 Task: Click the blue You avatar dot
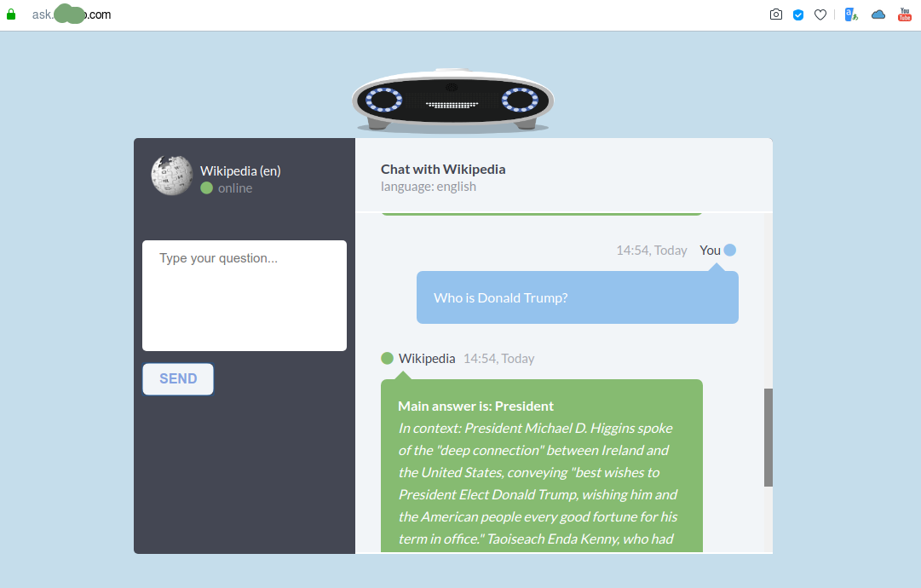tap(729, 251)
